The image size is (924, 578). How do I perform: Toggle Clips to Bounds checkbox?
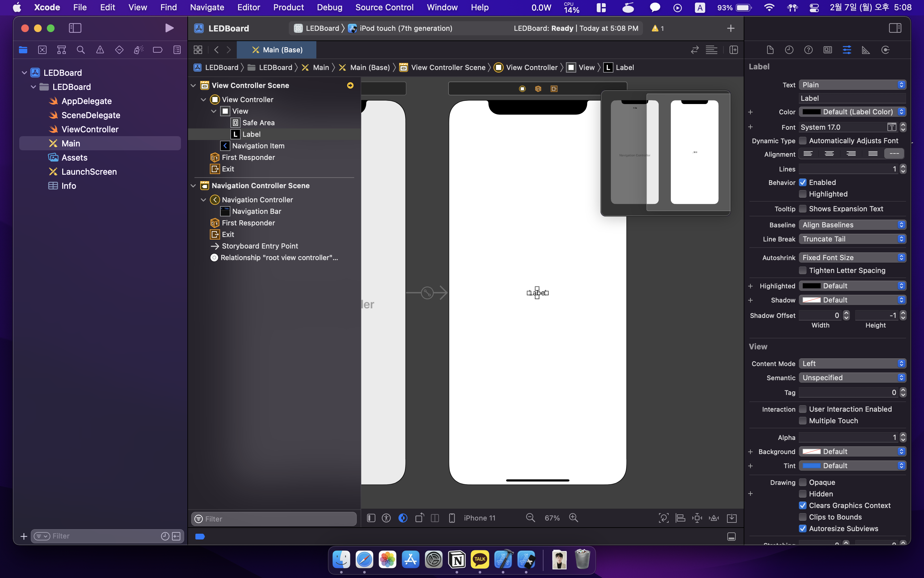(x=803, y=517)
